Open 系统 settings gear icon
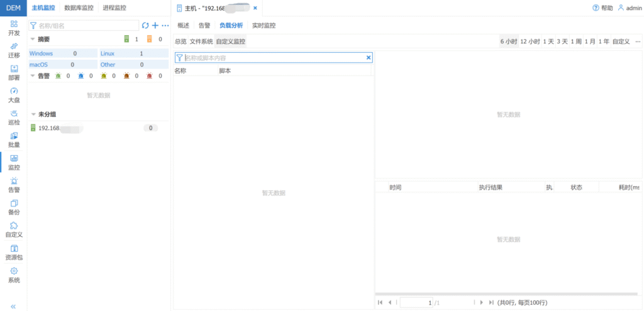 click(14, 275)
